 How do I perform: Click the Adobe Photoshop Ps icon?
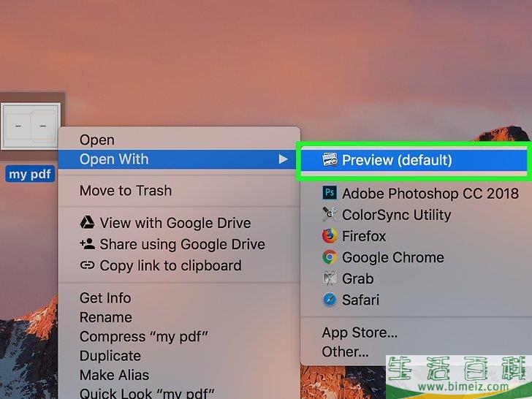pos(330,193)
